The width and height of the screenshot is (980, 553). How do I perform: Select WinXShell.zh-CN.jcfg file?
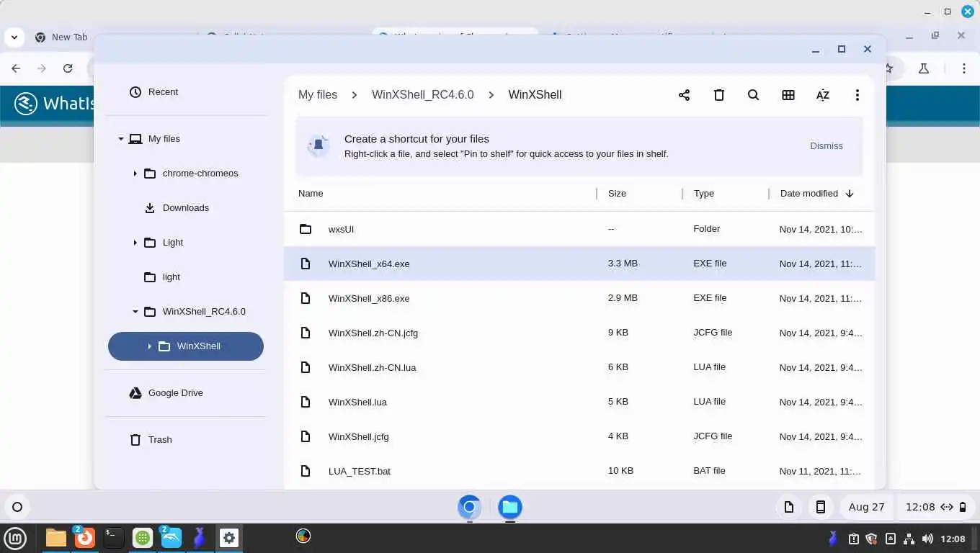[x=579, y=333]
